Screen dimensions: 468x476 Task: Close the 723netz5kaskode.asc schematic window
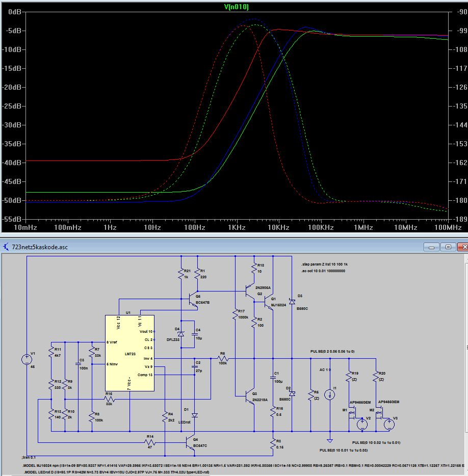coord(463,247)
